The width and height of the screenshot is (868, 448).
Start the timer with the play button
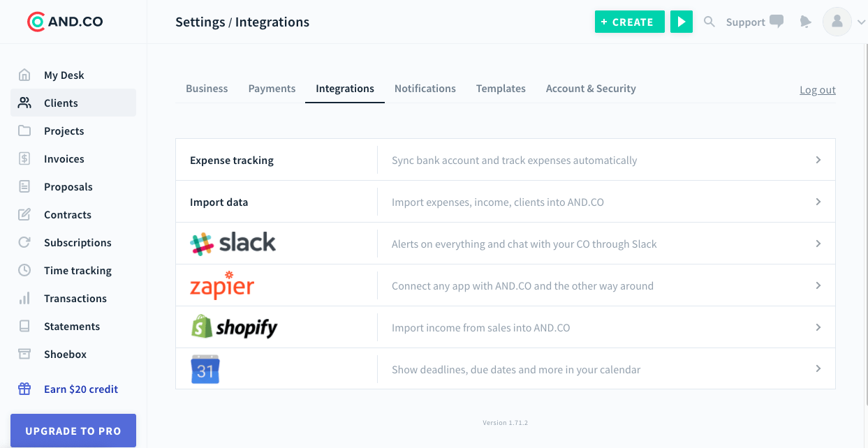(682, 22)
